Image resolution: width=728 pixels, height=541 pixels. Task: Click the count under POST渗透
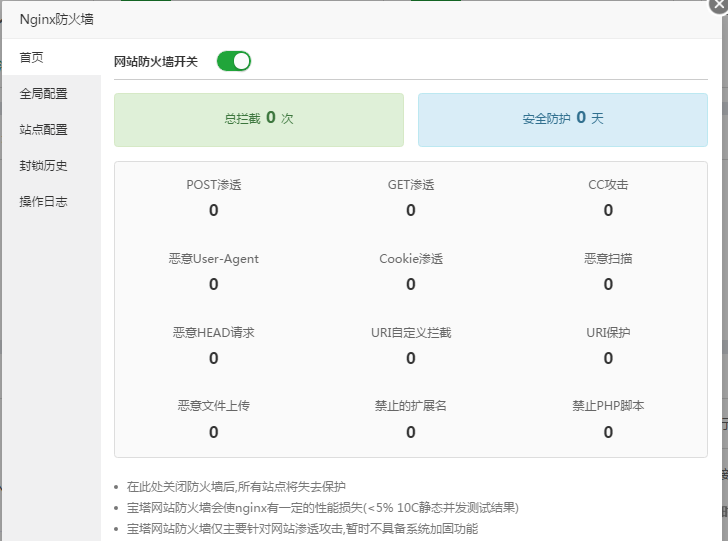(214, 210)
